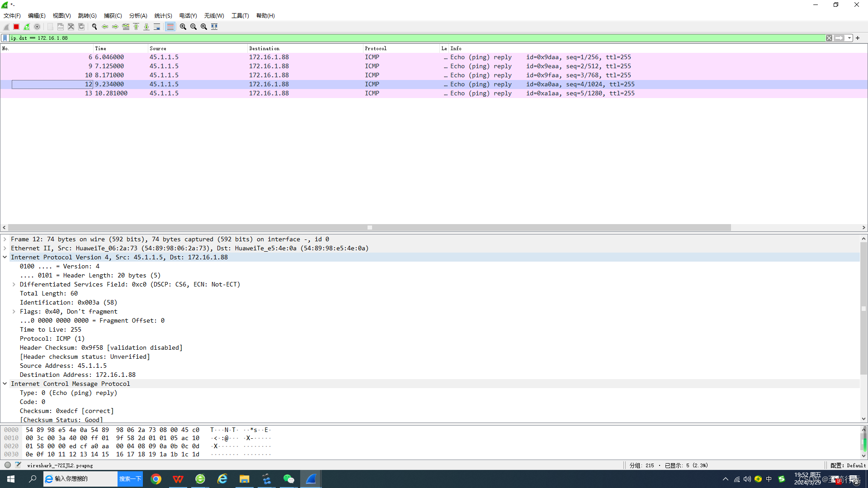
Task: Open capture options gear icon
Action: click(37, 27)
